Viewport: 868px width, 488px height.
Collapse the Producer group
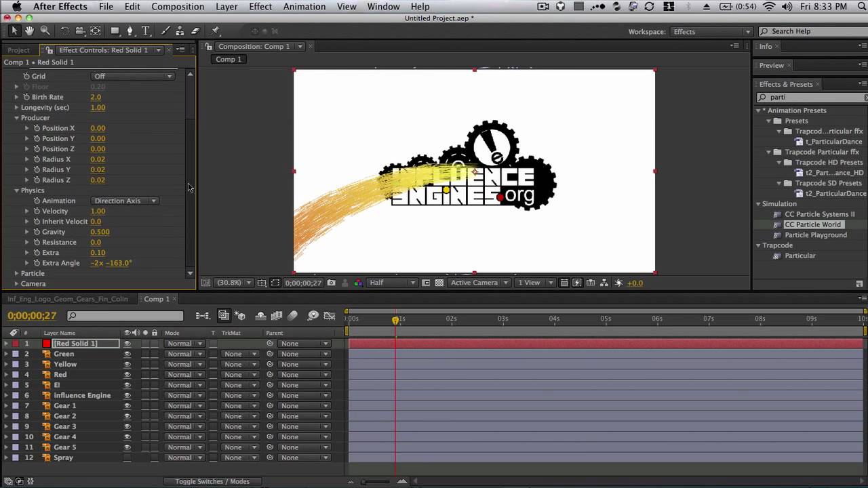[x=16, y=118]
